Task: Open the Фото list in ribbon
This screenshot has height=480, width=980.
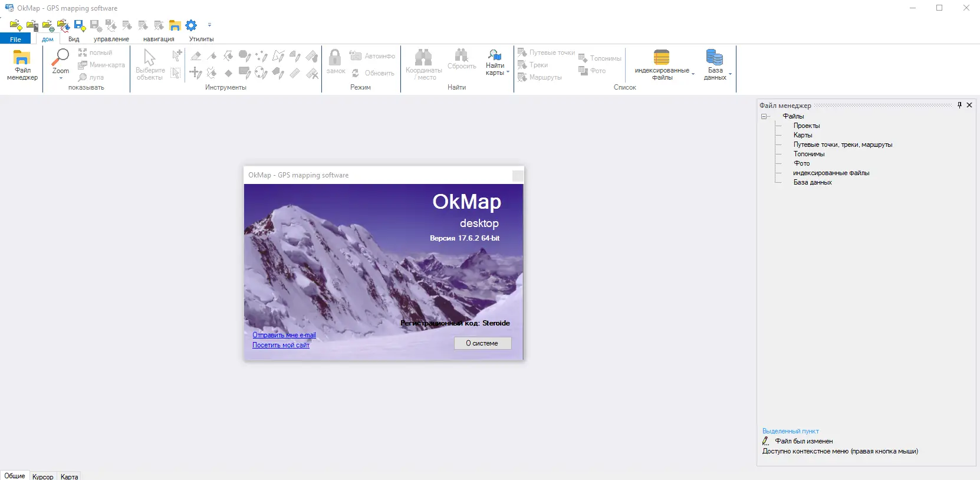Action: point(592,71)
